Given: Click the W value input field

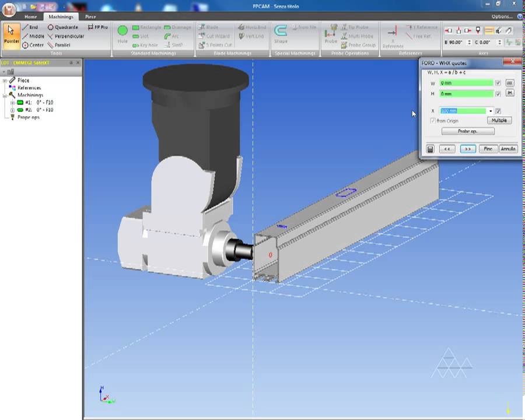Looking at the screenshot, I should pyautogui.click(x=466, y=83).
